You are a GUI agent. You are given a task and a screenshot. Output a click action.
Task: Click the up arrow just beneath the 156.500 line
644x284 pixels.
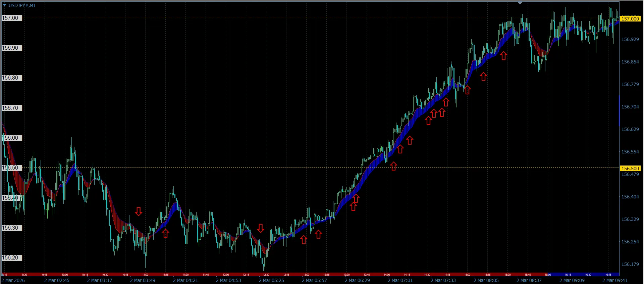tap(393, 166)
